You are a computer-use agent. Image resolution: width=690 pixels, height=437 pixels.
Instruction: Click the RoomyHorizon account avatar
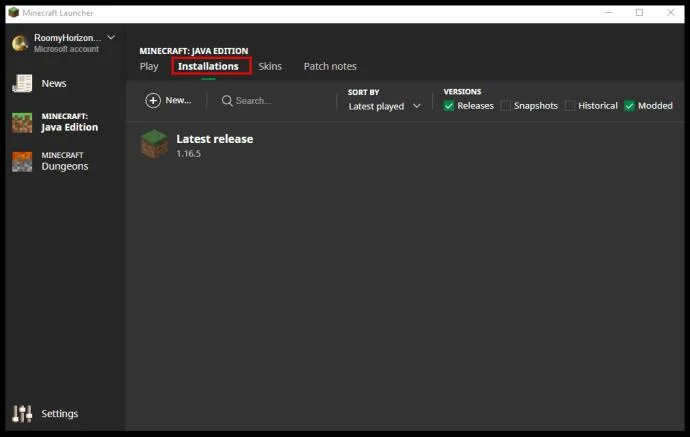pos(20,43)
